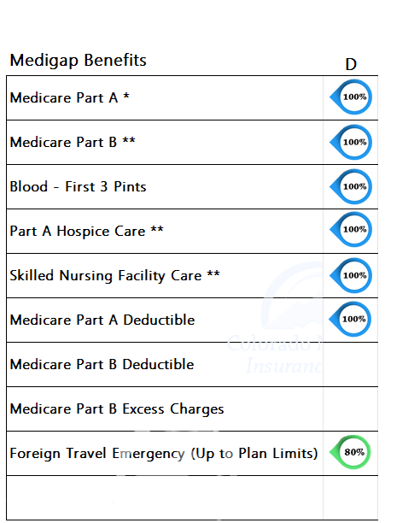Click the 100% badge for Medicare Part B
Viewport: 420px width, 523px height.
351,143
